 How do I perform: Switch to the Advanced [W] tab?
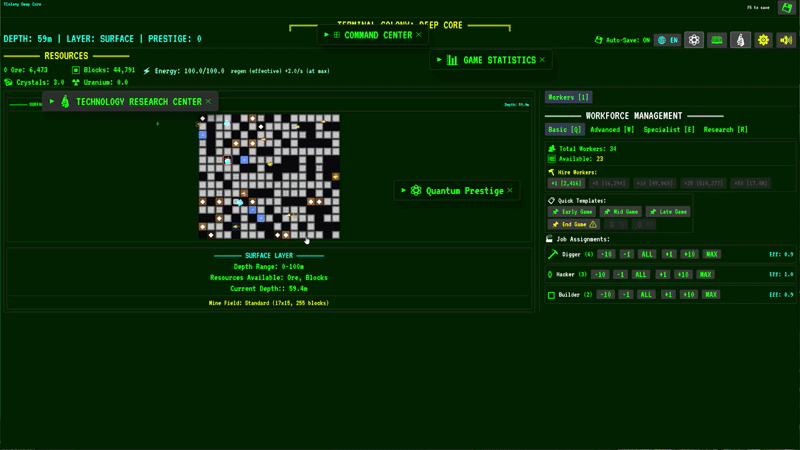[612, 130]
